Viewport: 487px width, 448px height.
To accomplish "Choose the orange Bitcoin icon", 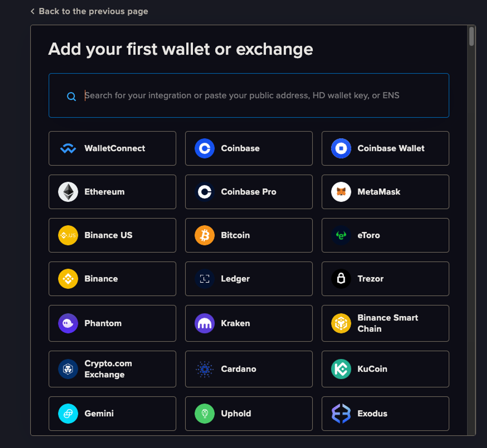I will (x=205, y=235).
